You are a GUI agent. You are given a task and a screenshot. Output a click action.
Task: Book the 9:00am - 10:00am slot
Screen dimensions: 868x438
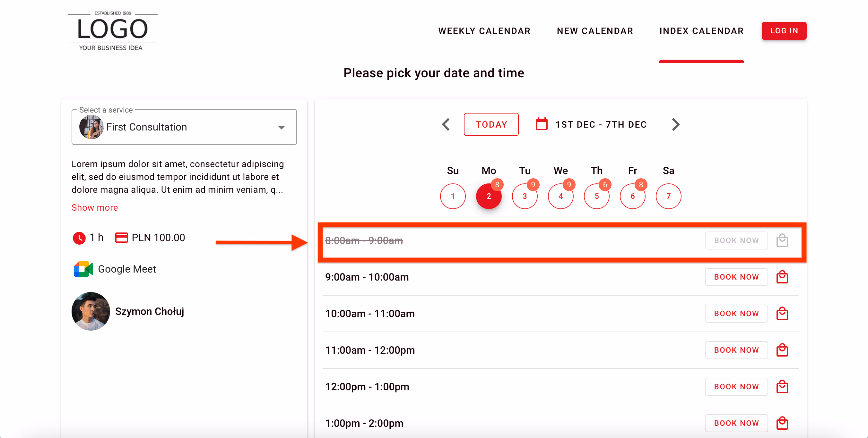tap(736, 277)
